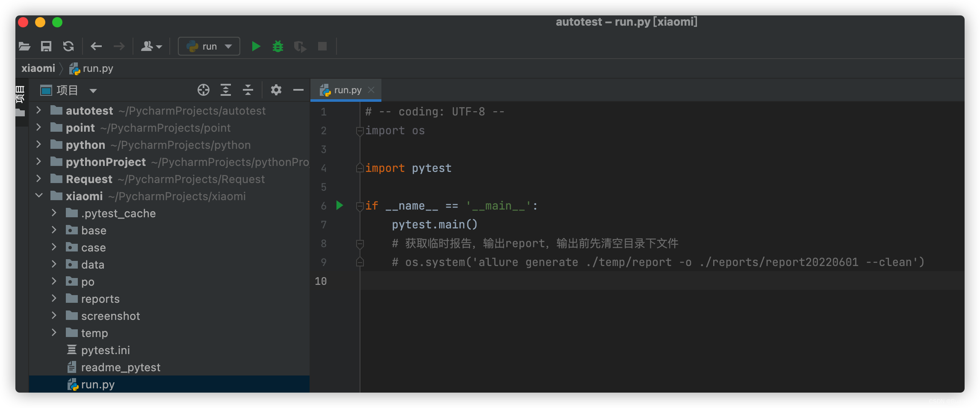Screen dimensions: 980x408
Task: Collapse the if __main__ block fold arrow
Action: click(359, 206)
